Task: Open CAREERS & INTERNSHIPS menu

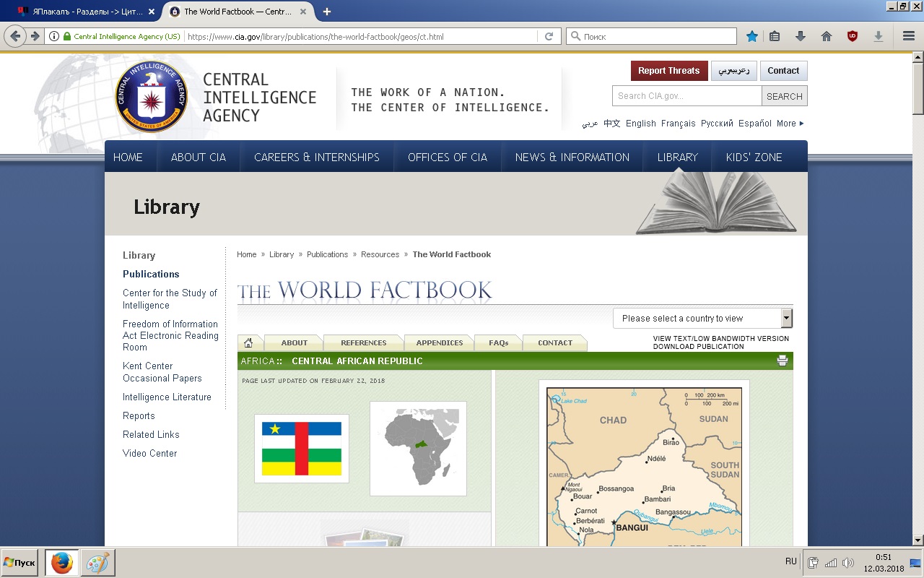Action: (317, 157)
